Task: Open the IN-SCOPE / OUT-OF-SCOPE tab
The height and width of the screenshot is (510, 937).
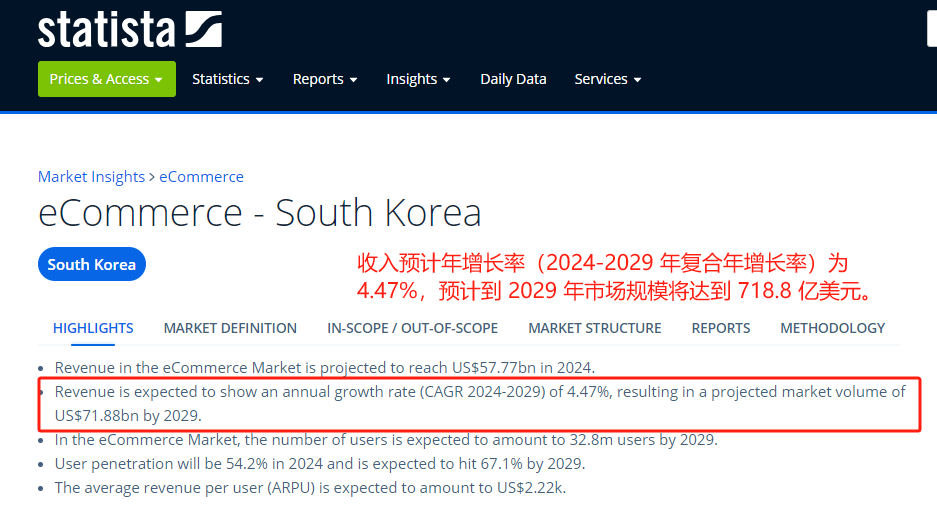Action: [x=412, y=328]
